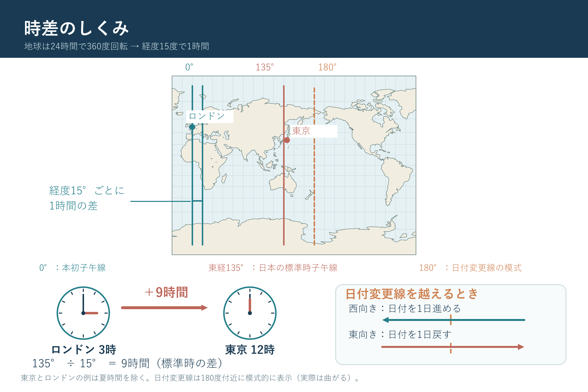Click the red 135° meridian line on the map
This screenshot has width=588, height=392.
tap(284, 165)
